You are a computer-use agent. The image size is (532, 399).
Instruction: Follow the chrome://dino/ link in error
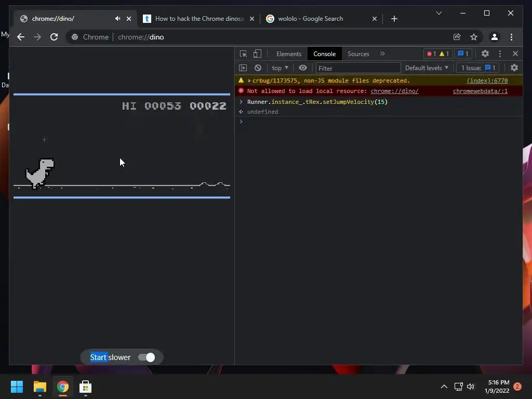[x=394, y=91]
